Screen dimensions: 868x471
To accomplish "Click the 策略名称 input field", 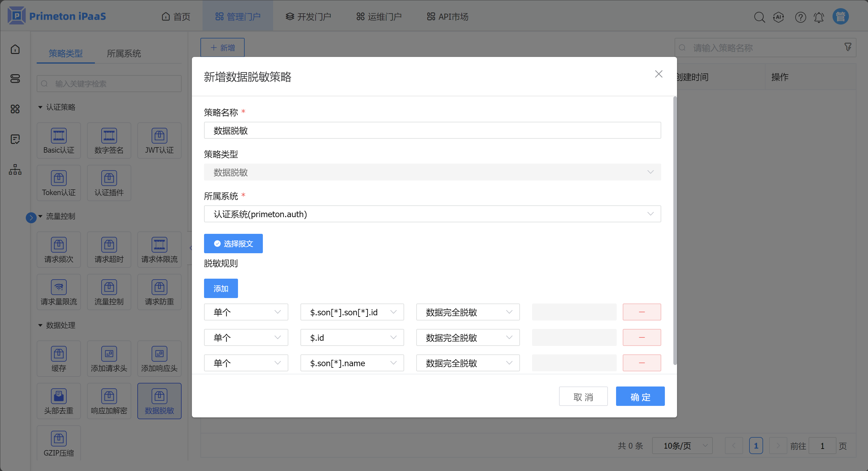I will tap(432, 130).
